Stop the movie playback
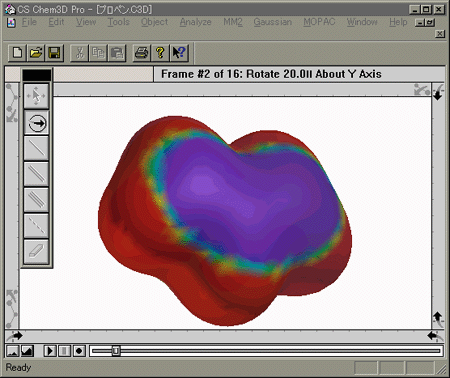Screen dimensions: 450x378 64,351
